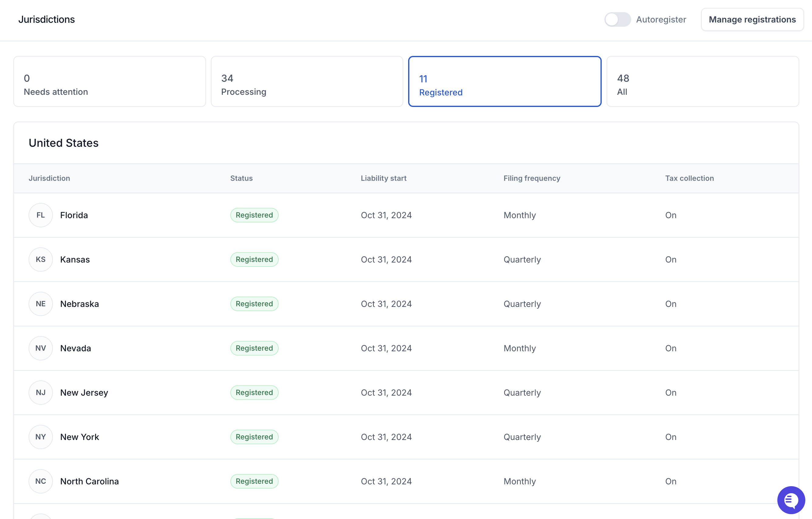Click New Jersey's Registered status badge
The width and height of the screenshot is (812, 519).
click(254, 393)
